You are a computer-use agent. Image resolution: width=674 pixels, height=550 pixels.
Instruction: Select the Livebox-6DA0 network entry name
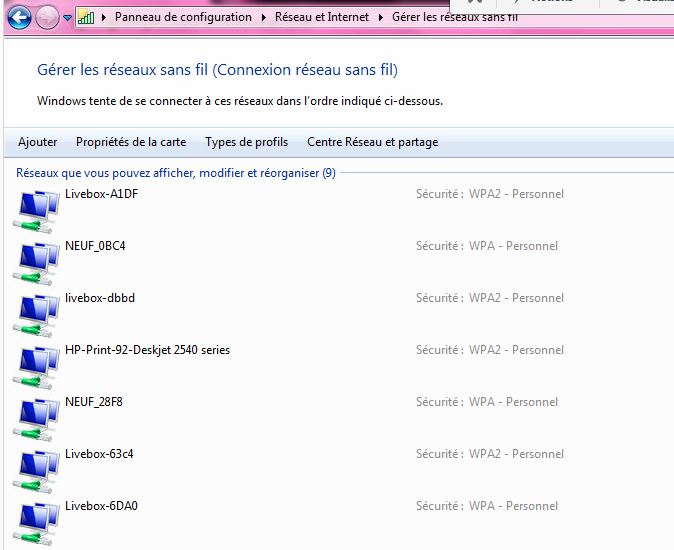101,506
